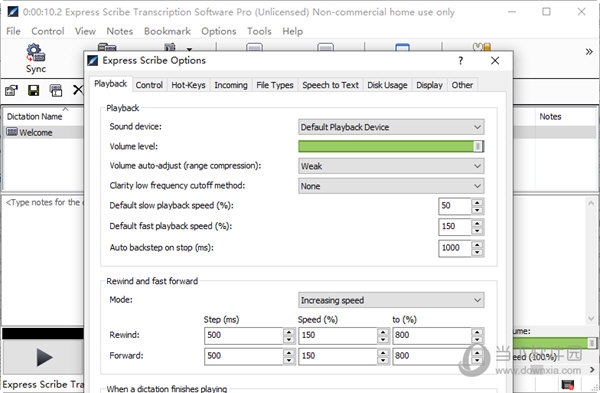Switch to the Speech to Text tab
Viewport: 600px width, 393px height.
(330, 85)
